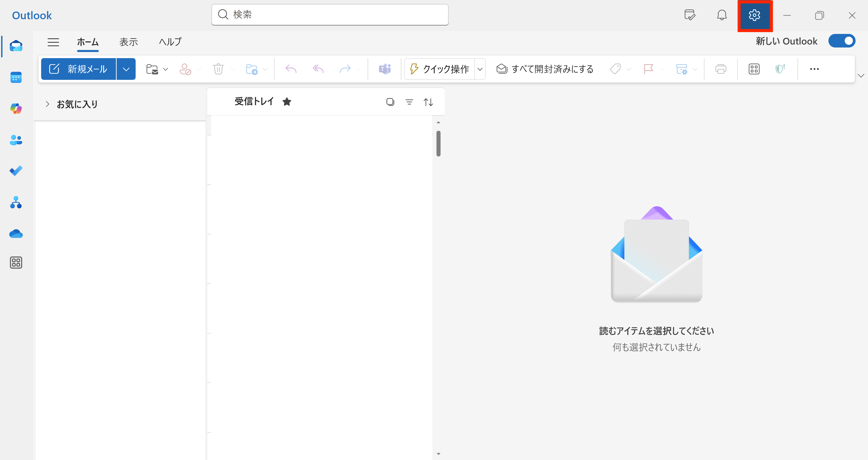Viewport: 868px width, 460px height.
Task: Switch to the ヘルプ tab
Action: coord(170,42)
